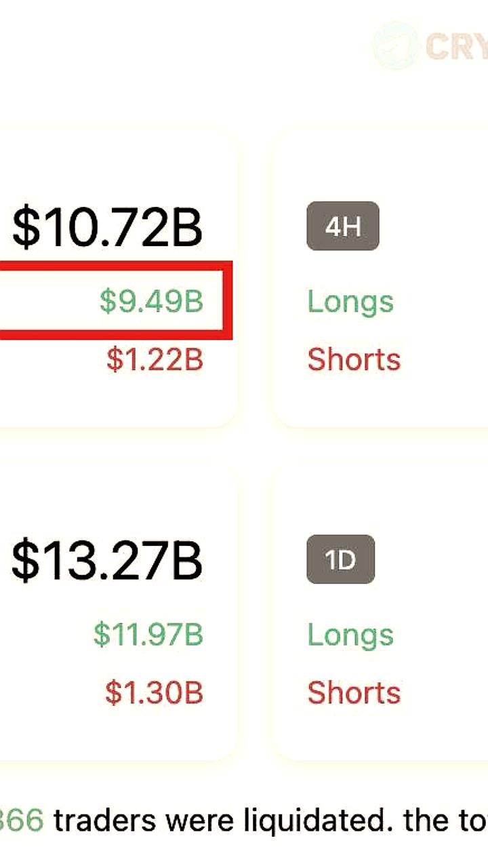Viewport: 488px width, 868px height.
Task: Click the red $1.22B value
Action: tap(155, 359)
